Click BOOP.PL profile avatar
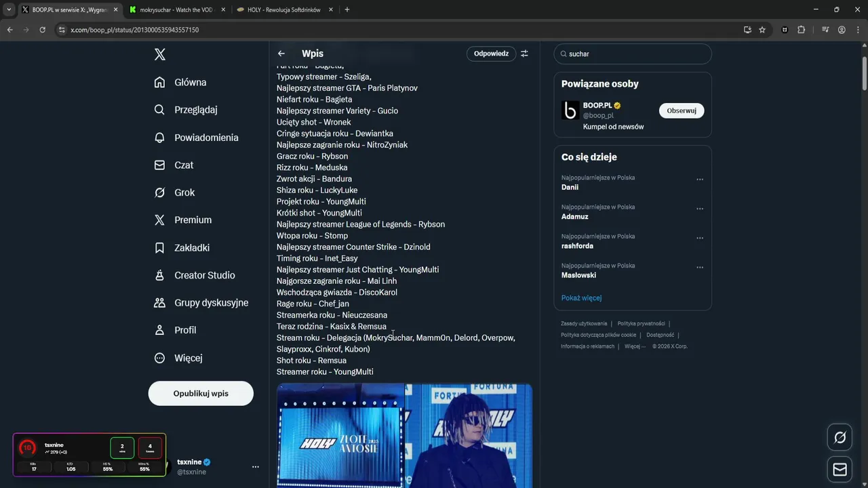This screenshot has height=488, width=868. [x=570, y=110]
